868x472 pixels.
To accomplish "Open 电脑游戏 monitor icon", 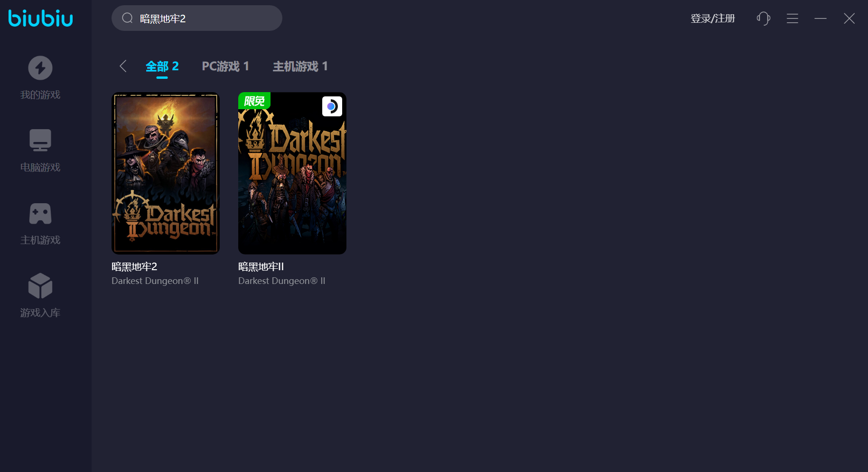I will pyautogui.click(x=40, y=140).
